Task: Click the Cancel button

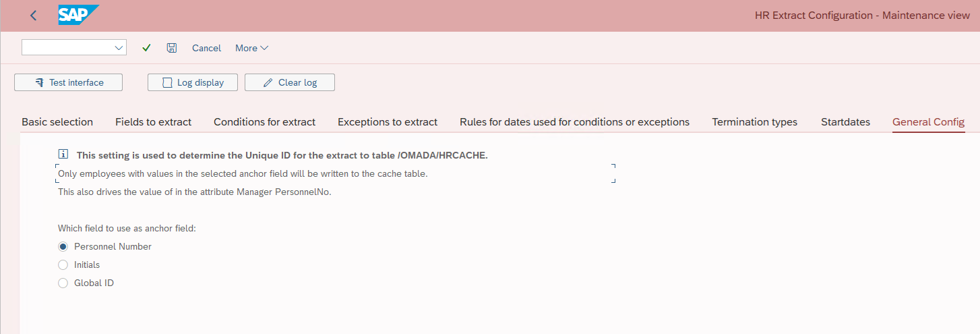Action: click(206, 48)
